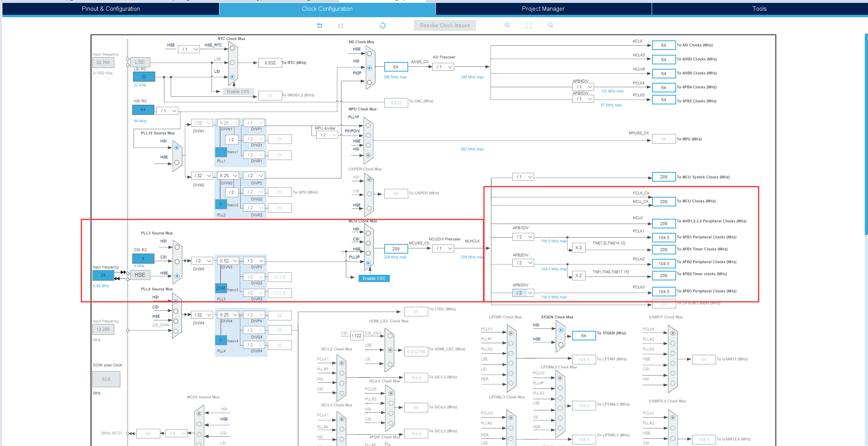Open the DIVN3 multiplier X 52 dropdown
This screenshot has height=446, width=868.
pos(228,261)
